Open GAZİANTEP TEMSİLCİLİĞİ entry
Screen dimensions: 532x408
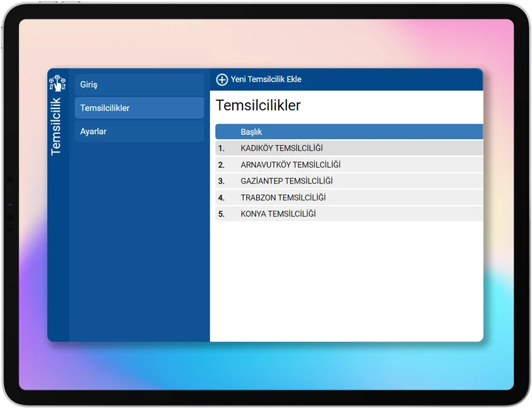coord(287,181)
